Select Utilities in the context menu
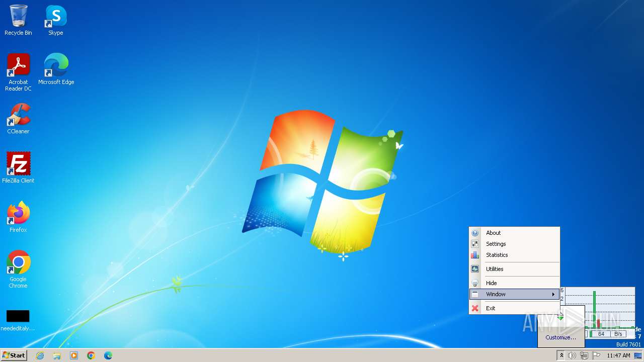 tap(514, 269)
